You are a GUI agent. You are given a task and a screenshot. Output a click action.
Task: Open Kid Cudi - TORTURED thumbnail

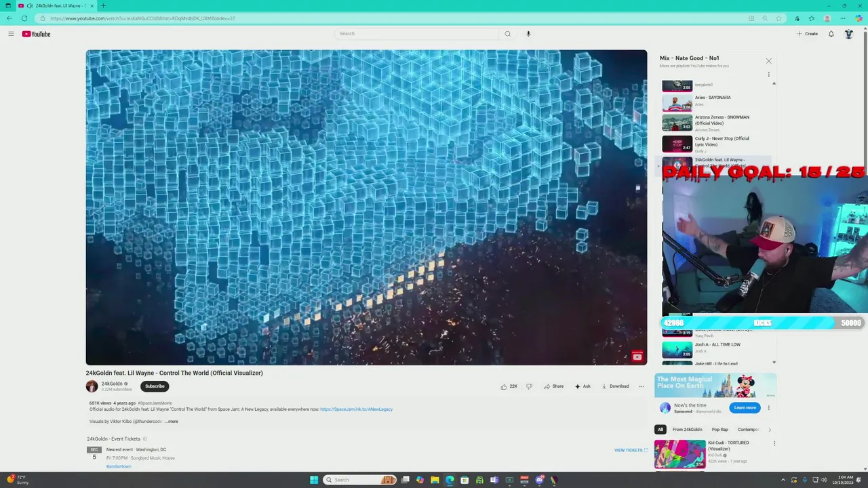pos(679,454)
